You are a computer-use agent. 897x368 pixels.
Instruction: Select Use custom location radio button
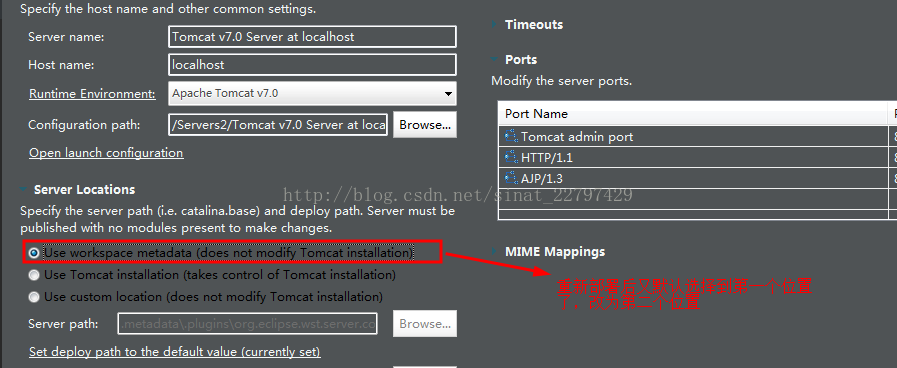pyautogui.click(x=34, y=297)
